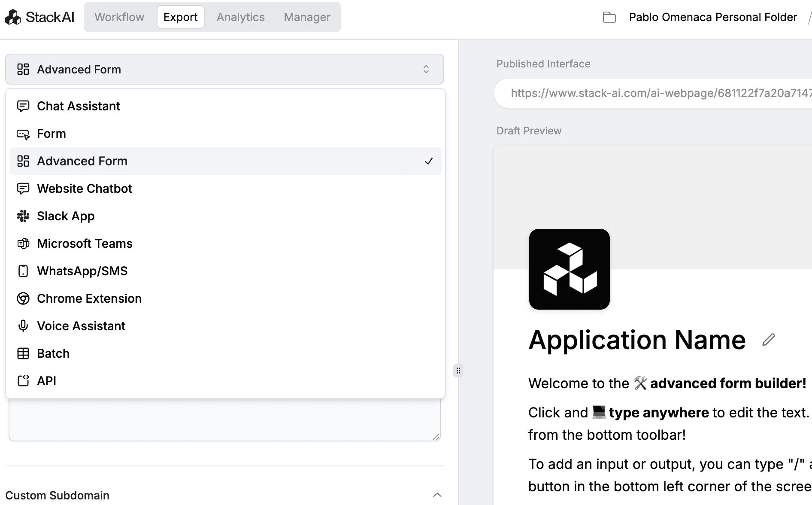Click the Draft Preview label
This screenshot has height=505, width=812.
529,131
